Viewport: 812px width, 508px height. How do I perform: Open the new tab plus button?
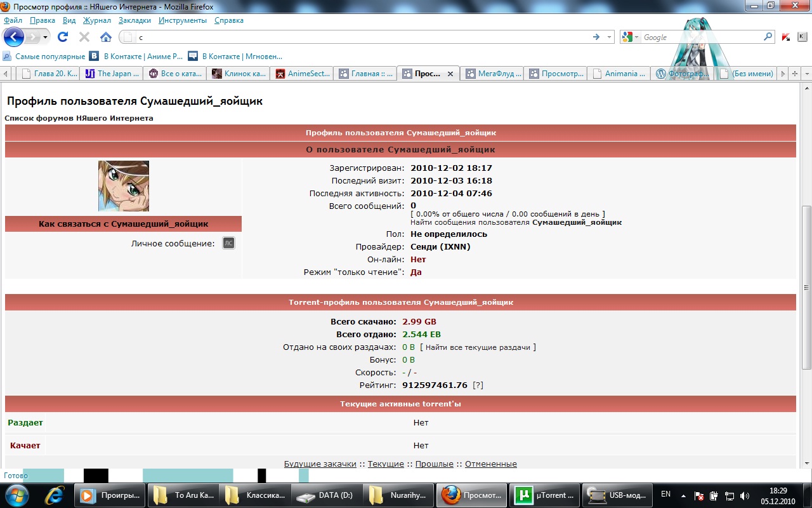794,74
